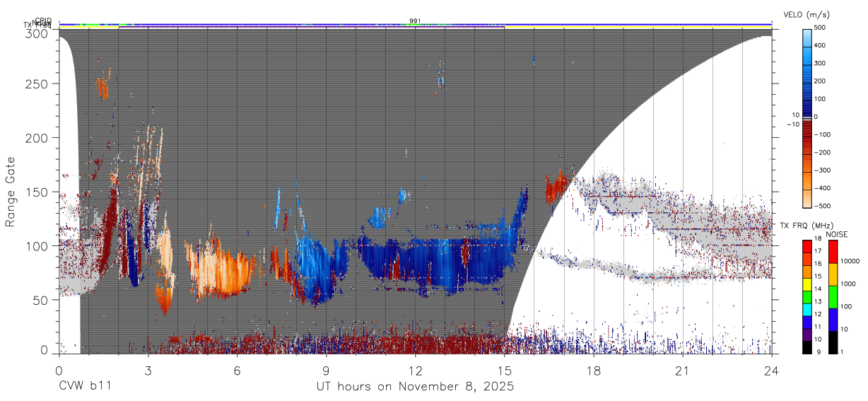Click x-axis hour tick label 18
868x401 pixels.
point(593,371)
